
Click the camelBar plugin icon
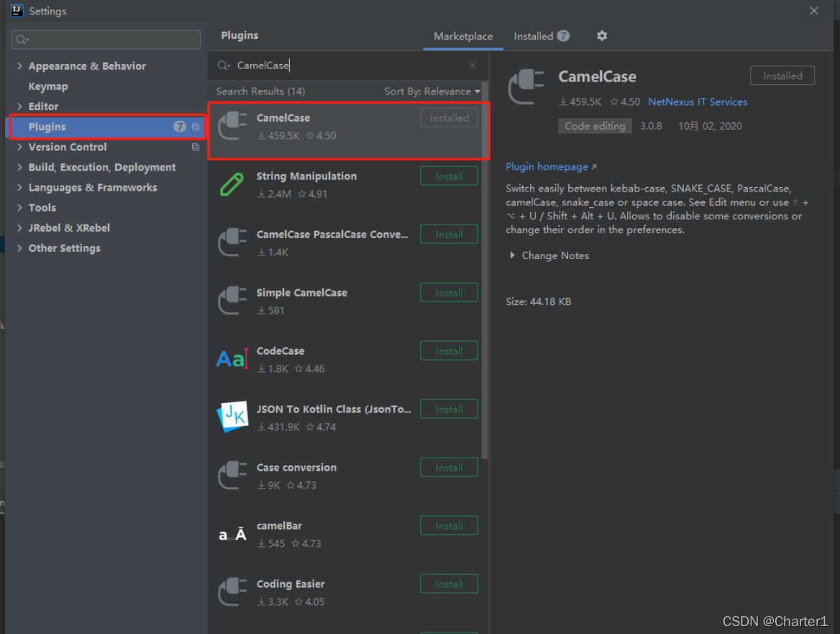point(232,534)
